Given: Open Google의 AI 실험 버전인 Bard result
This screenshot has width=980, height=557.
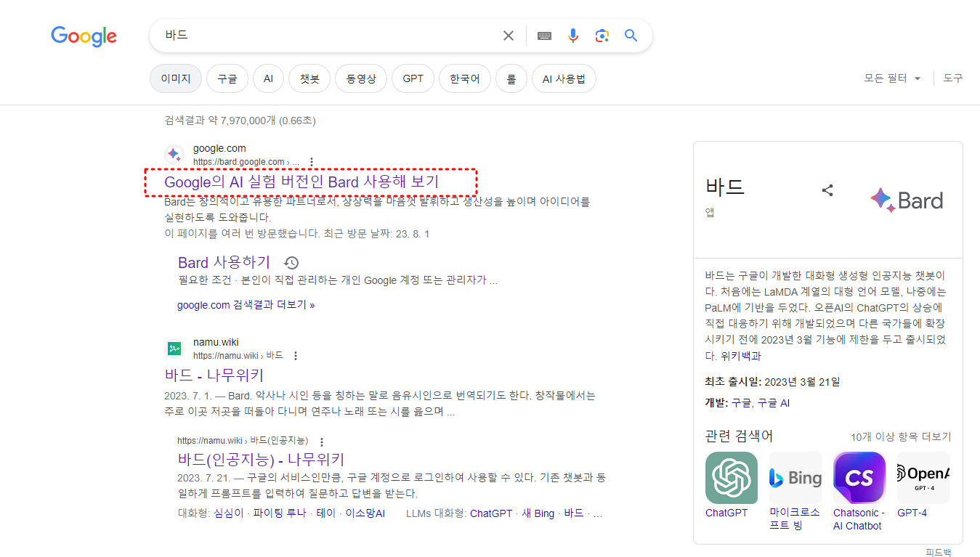Looking at the screenshot, I should point(301,182).
